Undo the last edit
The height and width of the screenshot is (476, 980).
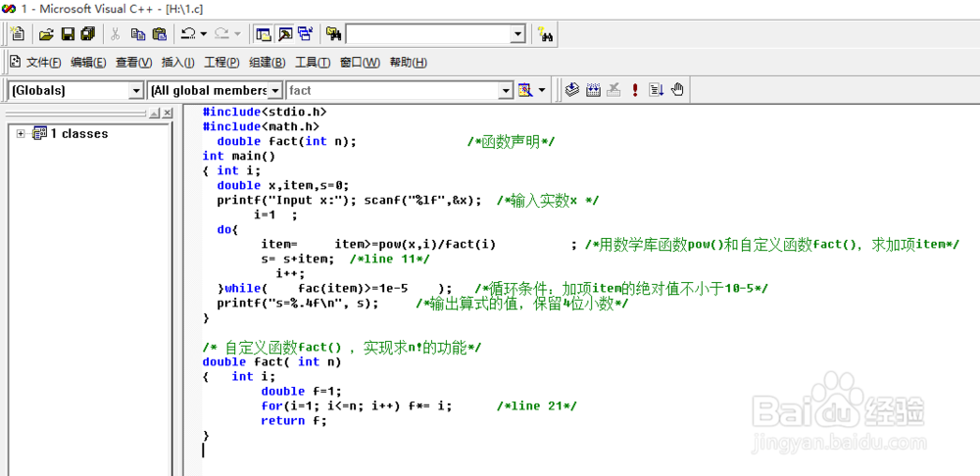coord(189,34)
